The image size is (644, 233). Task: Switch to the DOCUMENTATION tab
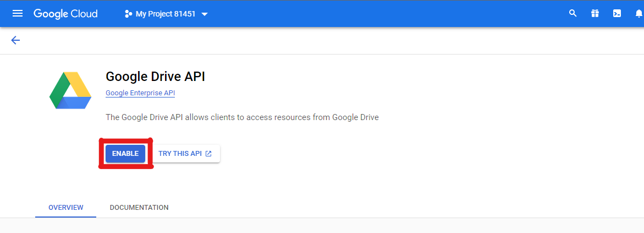click(x=139, y=208)
